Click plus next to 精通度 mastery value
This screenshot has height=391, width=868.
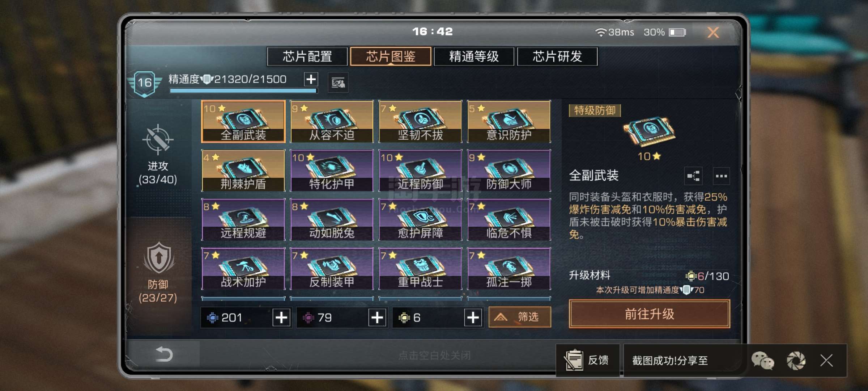click(311, 79)
